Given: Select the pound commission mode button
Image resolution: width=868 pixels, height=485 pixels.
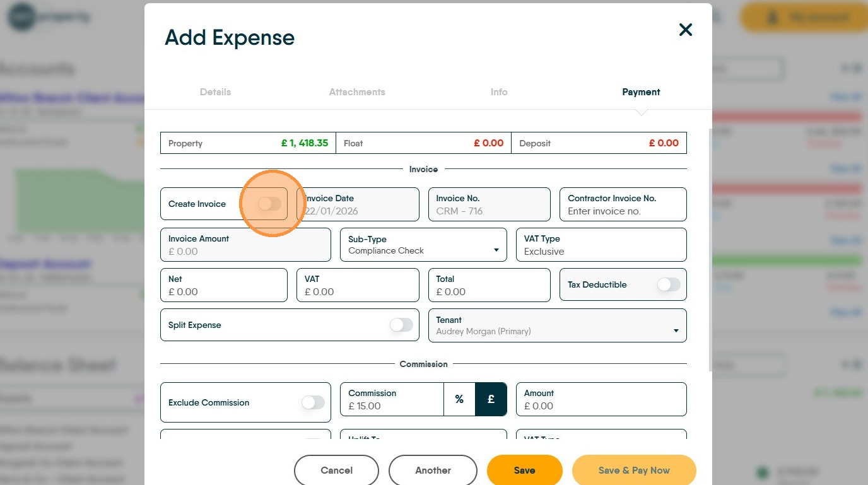Looking at the screenshot, I should 491,399.
